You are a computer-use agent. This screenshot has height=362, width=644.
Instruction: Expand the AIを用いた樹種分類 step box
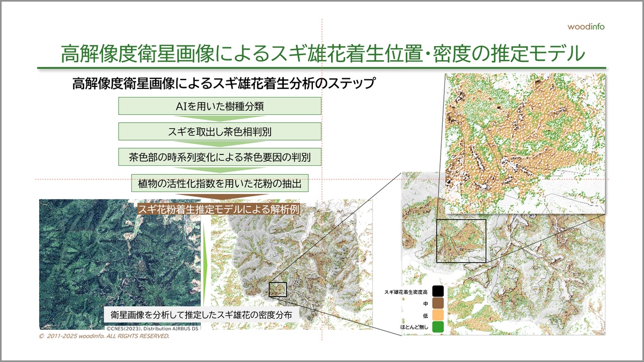tap(219, 106)
